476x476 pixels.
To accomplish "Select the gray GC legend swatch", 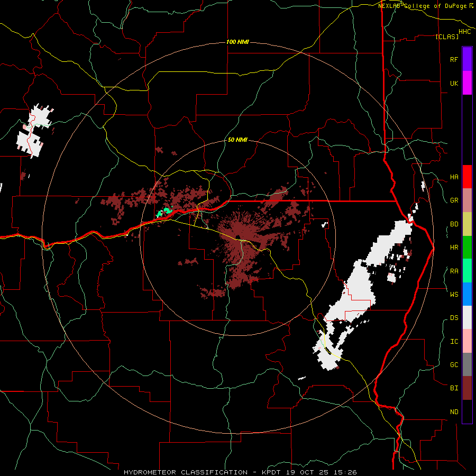I will tap(467, 364).
